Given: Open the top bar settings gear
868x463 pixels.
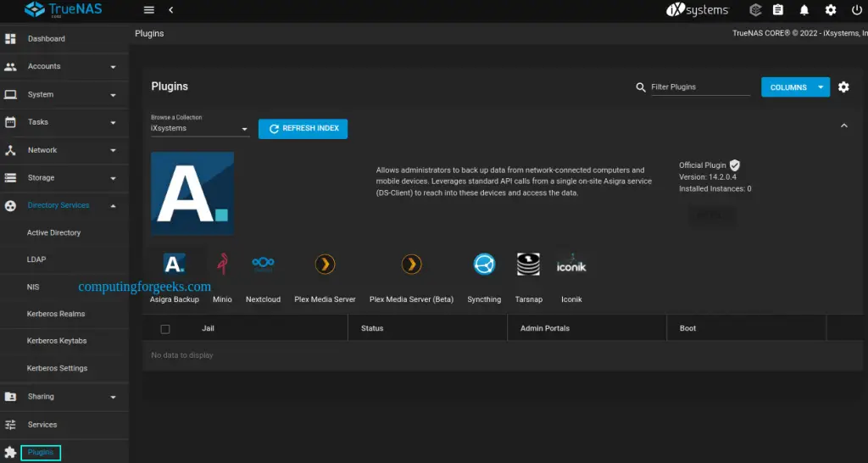Looking at the screenshot, I should point(831,10).
